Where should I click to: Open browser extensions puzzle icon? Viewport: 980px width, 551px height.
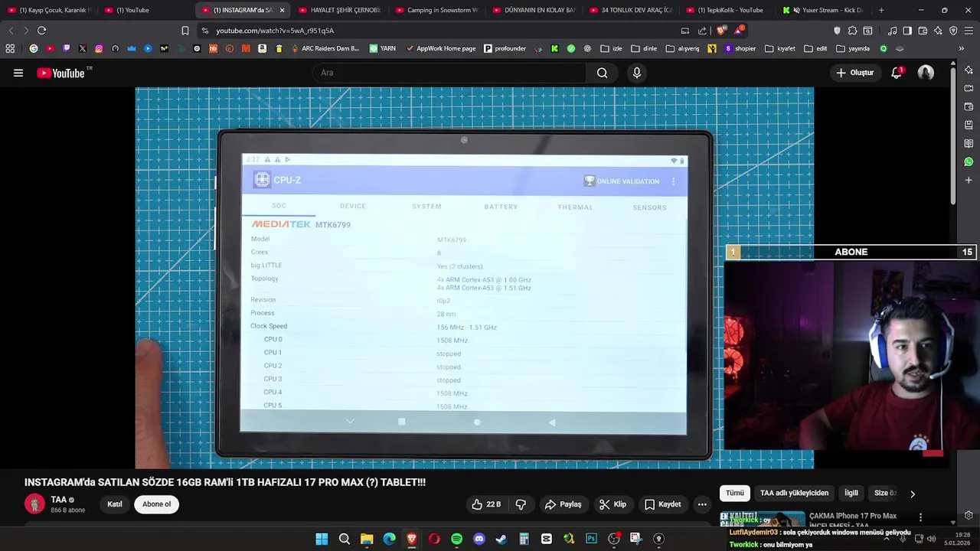[x=852, y=31]
